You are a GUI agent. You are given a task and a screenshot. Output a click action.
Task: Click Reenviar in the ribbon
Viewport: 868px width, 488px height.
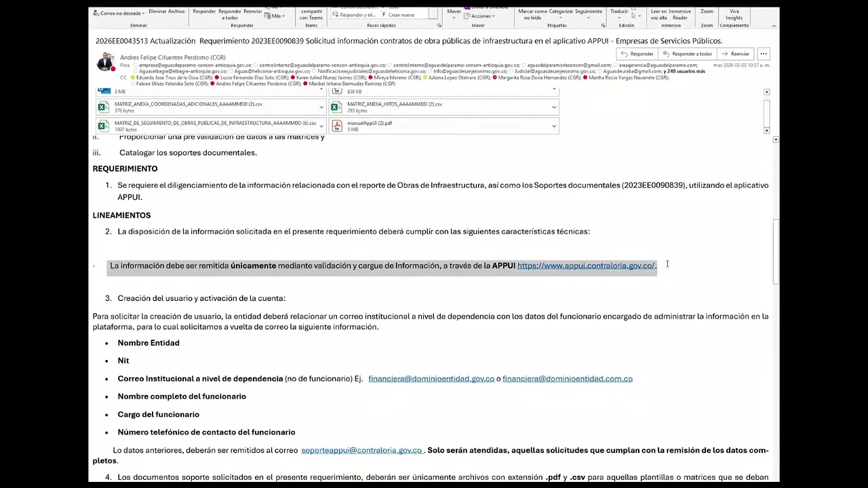click(253, 12)
